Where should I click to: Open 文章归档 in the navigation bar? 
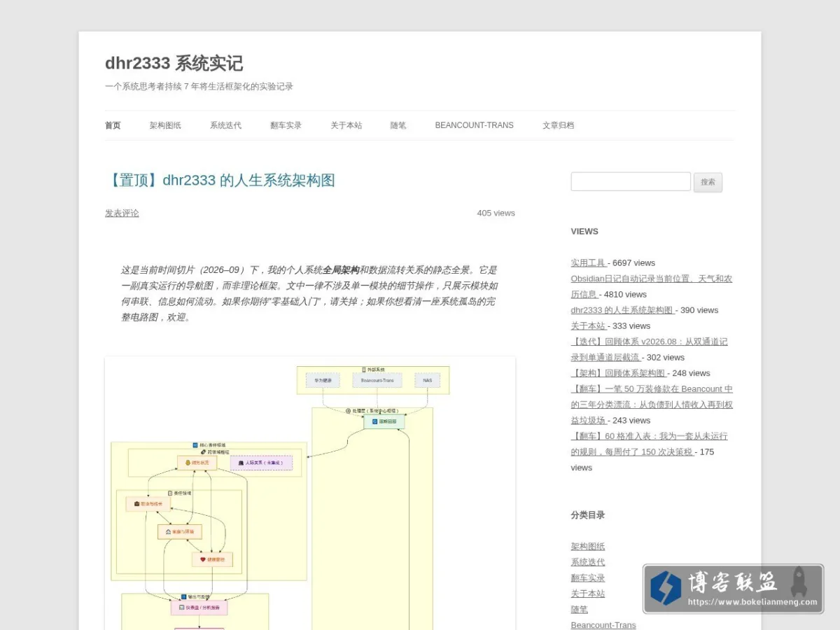tap(558, 125)
